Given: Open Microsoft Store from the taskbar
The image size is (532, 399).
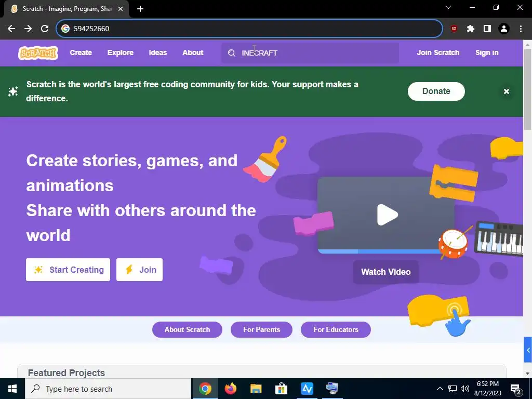Looking at the screenshot, I should coord(281,389).
